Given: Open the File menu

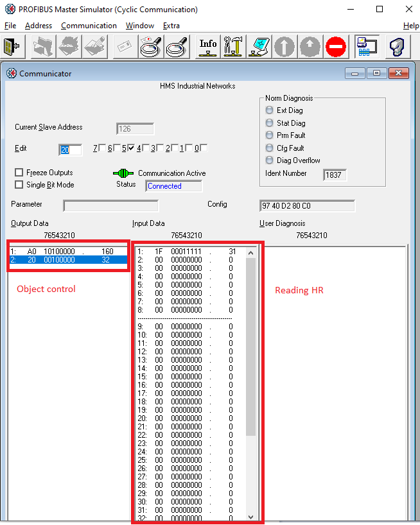Looking at the screenshot, I should point(10,26).
